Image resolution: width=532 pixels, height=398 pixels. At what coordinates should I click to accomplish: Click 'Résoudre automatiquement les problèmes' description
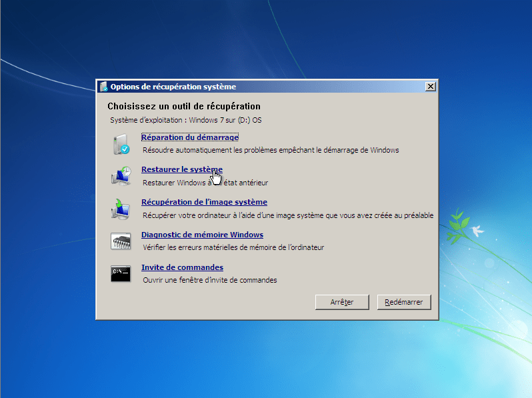point(271,150)
